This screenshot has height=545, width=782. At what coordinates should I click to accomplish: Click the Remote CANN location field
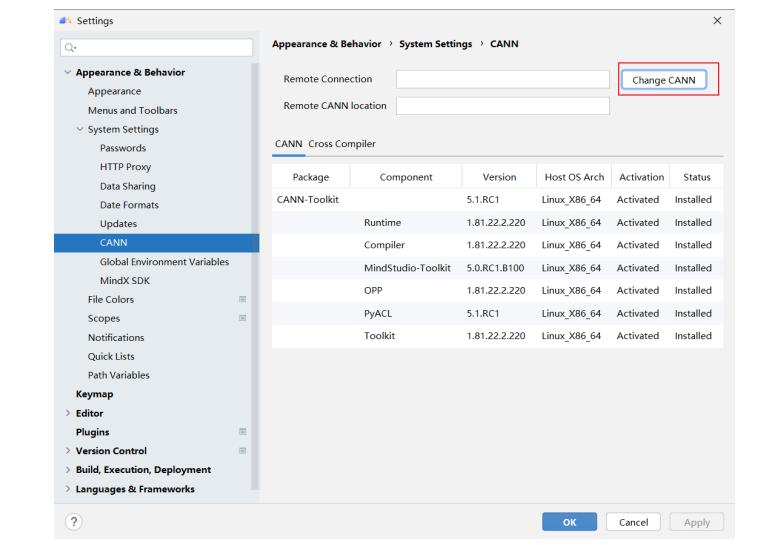(x=502, y=106)
